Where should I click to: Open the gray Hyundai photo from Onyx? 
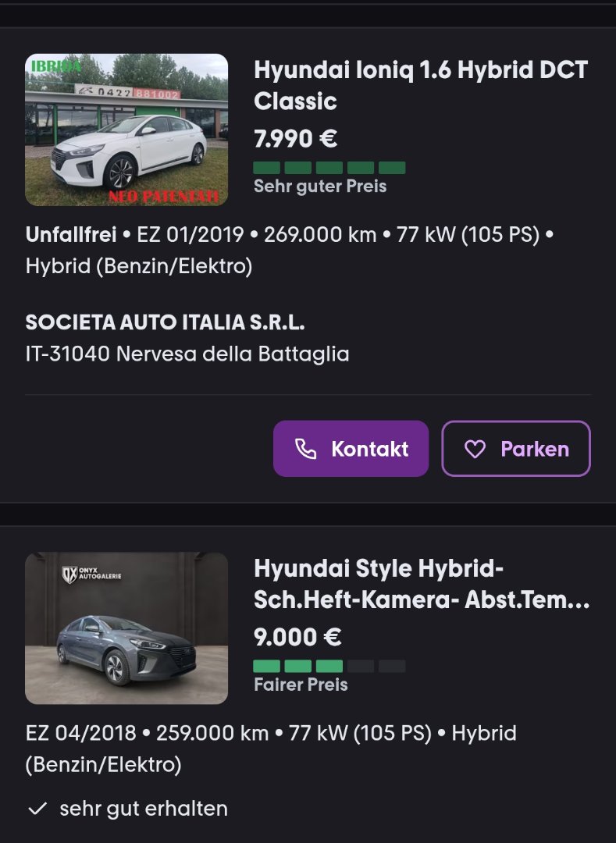click(x=126, y=628)
